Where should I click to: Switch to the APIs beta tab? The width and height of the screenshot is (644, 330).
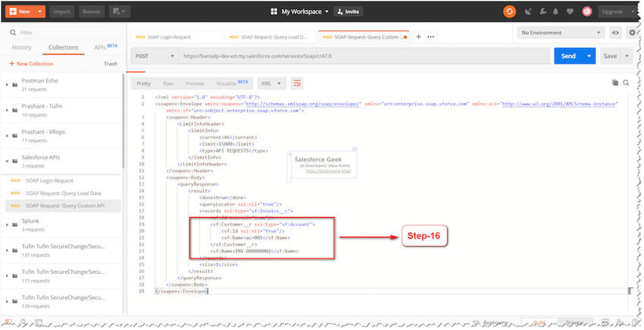pyautogui.click(x=105, y=47)
